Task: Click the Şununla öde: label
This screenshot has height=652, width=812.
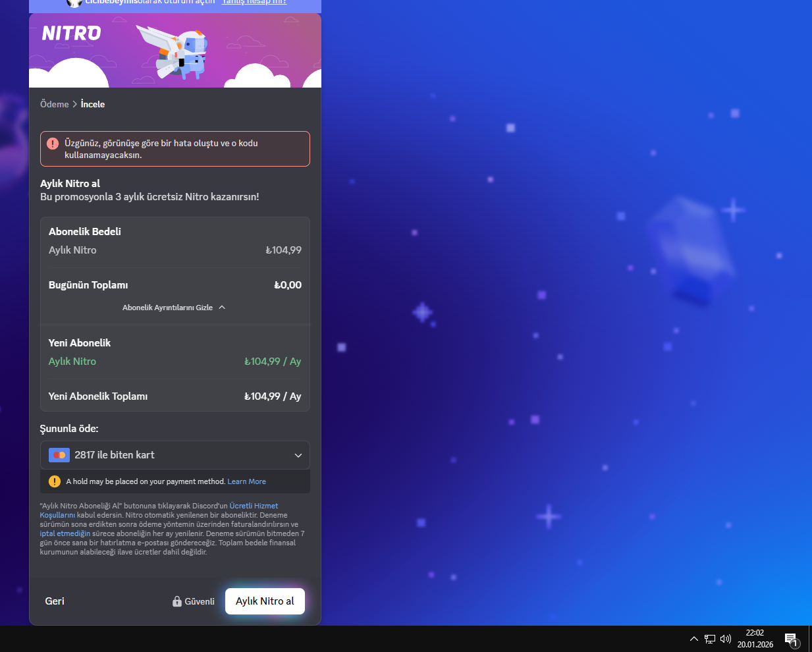Action: [x=69, y=429]
